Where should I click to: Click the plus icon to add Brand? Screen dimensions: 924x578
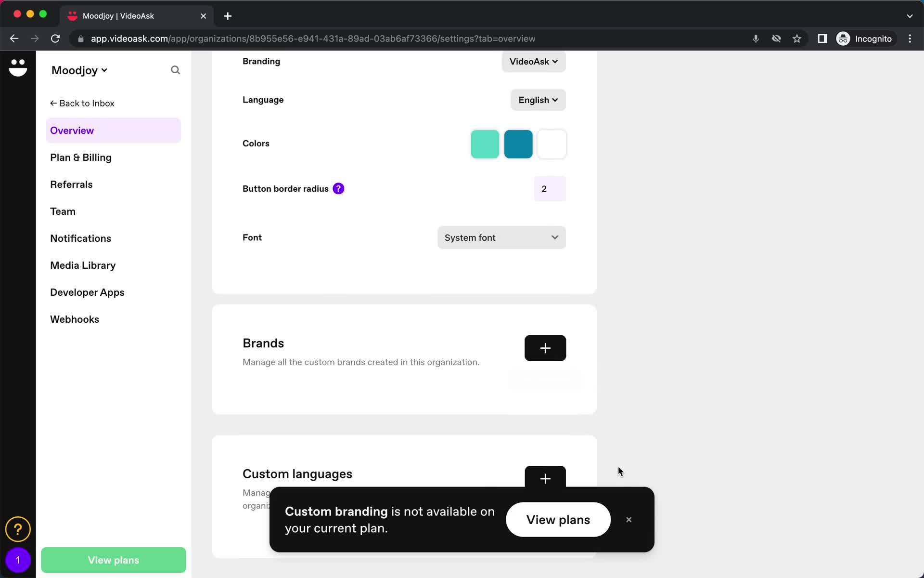545,348
